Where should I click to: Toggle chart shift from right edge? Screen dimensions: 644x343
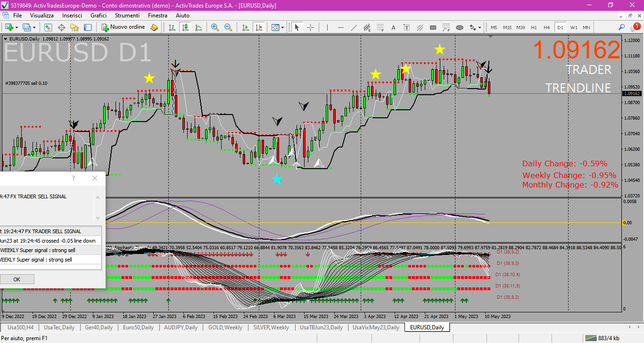tap(258, 27)
